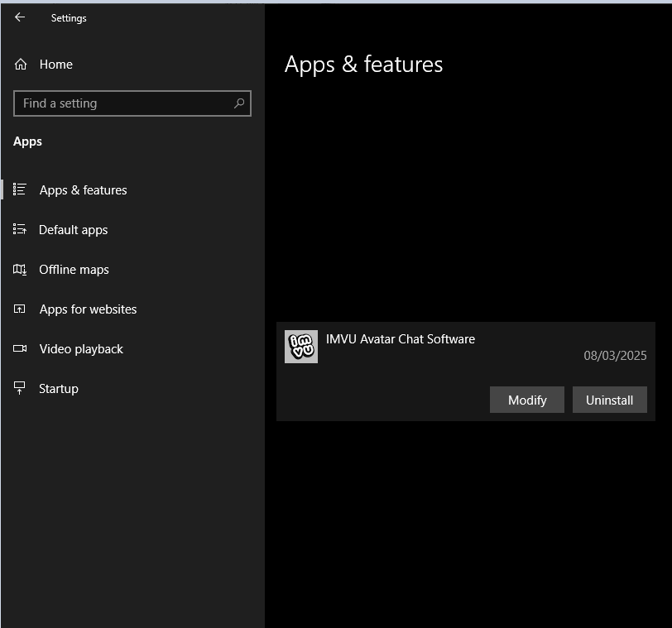Click the Apps & features page title

point(363,65)
